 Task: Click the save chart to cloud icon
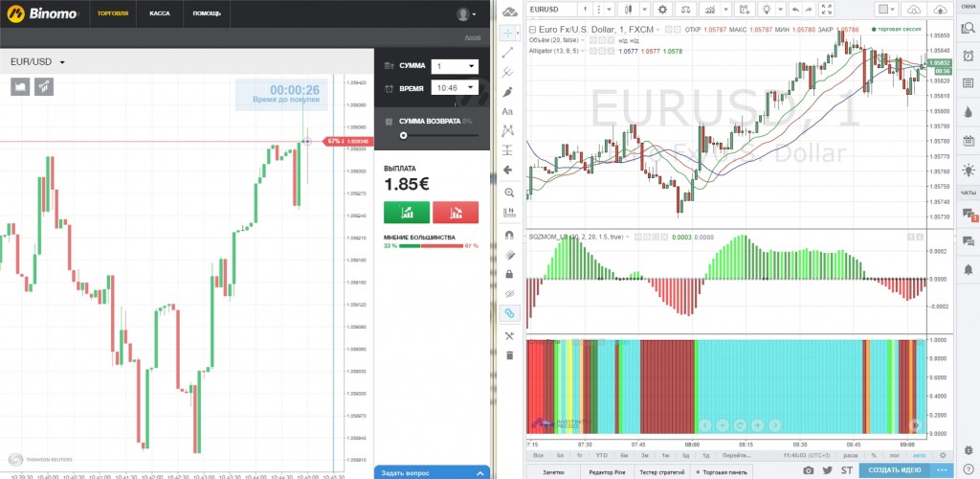click(x=939, y=10)
